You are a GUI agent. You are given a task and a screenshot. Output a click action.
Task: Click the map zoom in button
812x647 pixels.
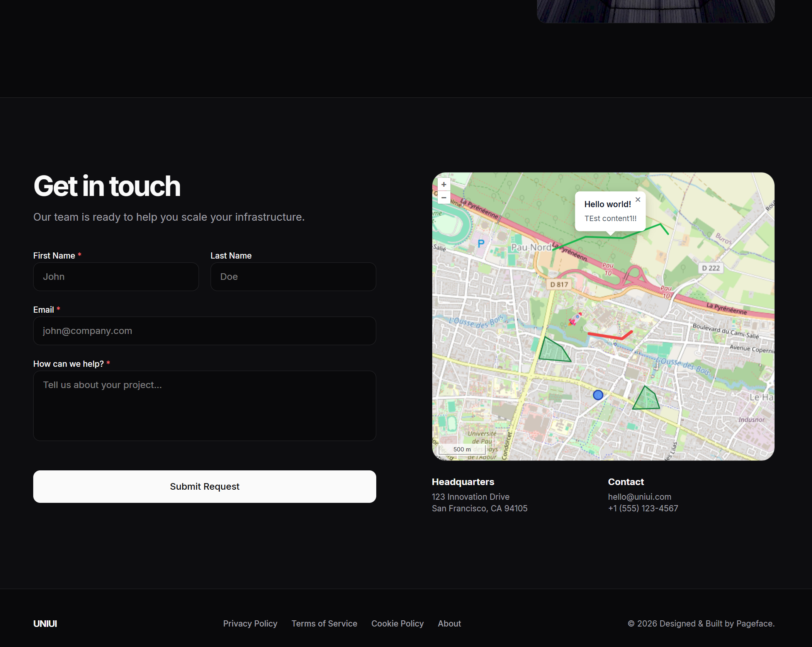click(443, 184)
